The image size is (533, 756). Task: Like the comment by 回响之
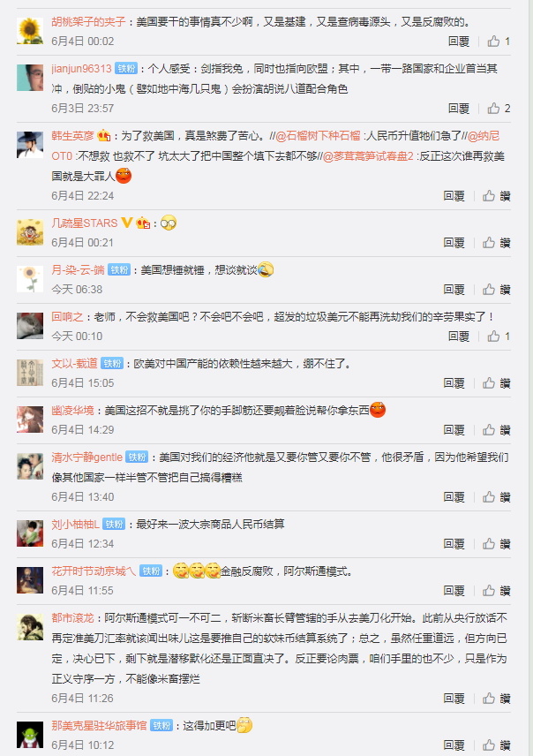[499, 336]
